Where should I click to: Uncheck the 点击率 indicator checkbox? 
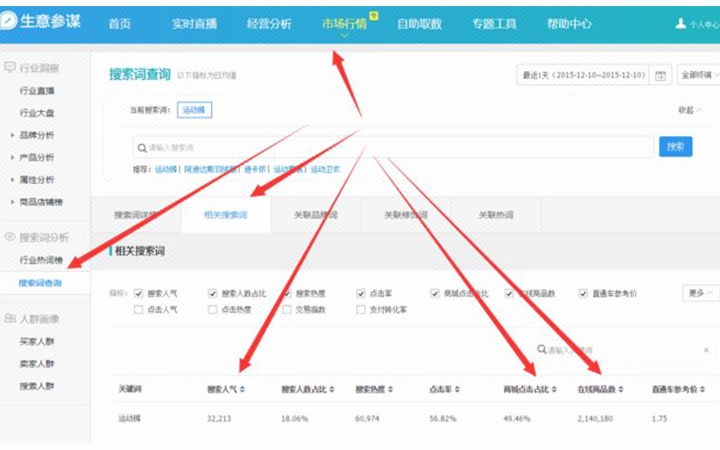click(361, 293)
